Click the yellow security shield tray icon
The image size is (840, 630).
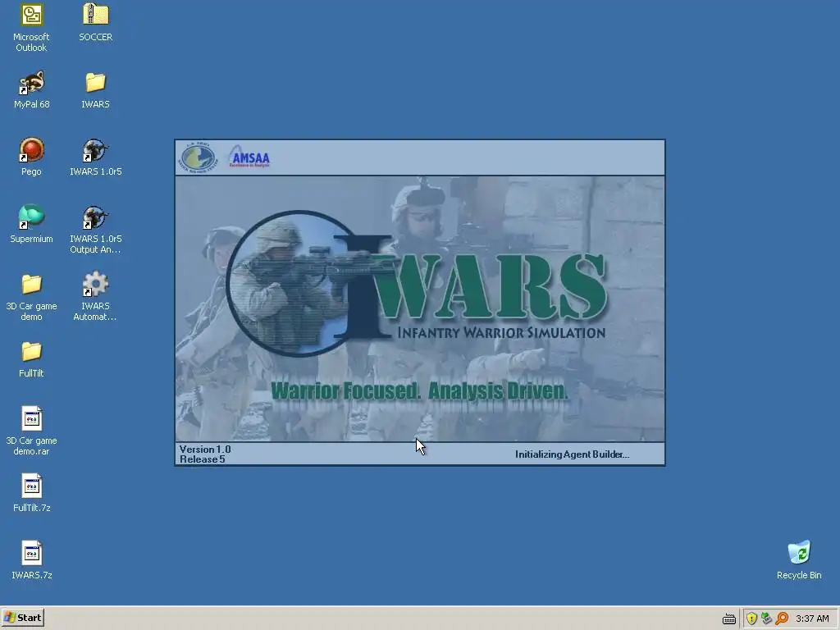tap(751, 619)
